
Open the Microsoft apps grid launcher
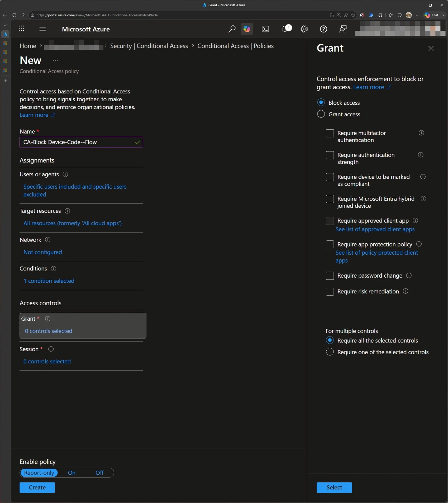(21, 29)
